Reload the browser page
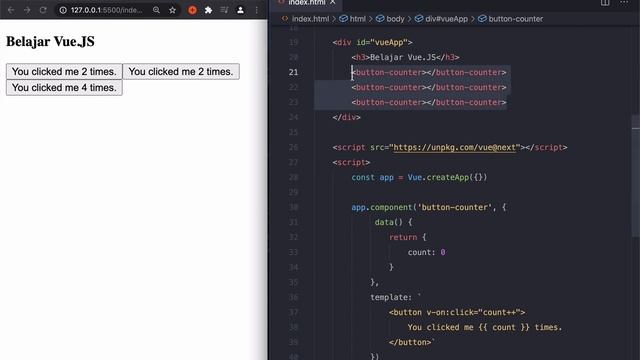 pyautogui.click(x=43, y=10)
